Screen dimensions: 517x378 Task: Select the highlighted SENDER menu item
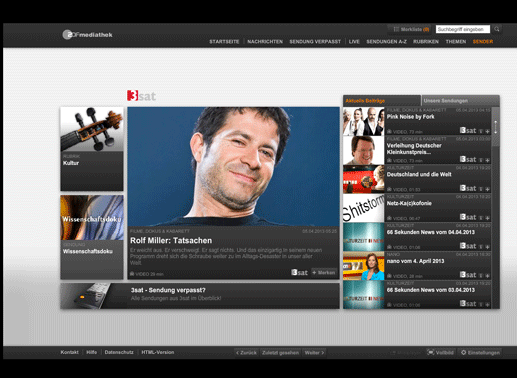483,42
